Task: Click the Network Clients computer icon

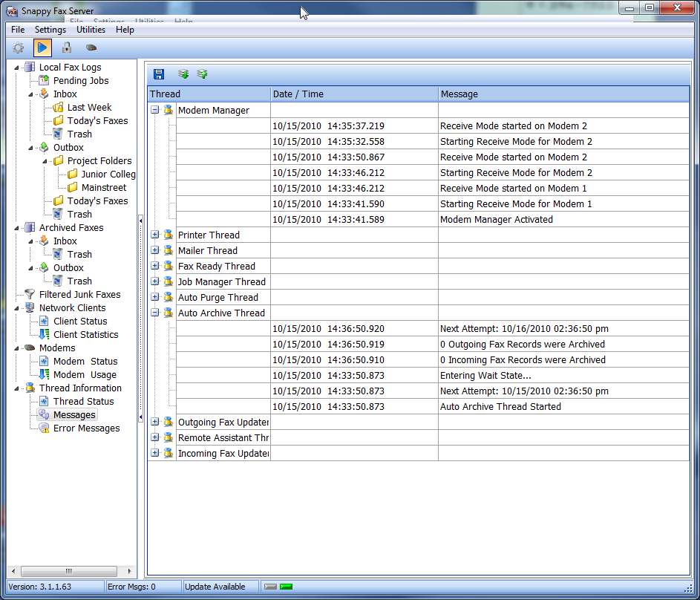Action: pyautogui.click(x=30, y=307)
